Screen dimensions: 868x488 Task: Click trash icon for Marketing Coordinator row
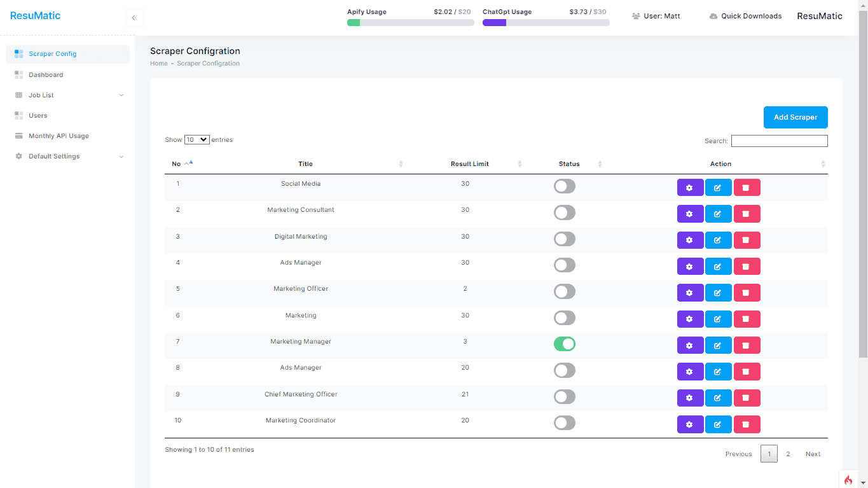click(747, 424)
